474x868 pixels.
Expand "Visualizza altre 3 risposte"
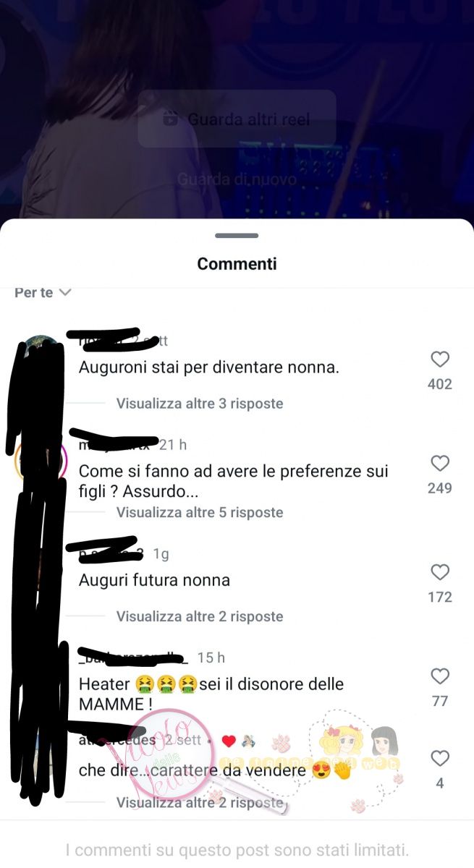coord(200,404)
